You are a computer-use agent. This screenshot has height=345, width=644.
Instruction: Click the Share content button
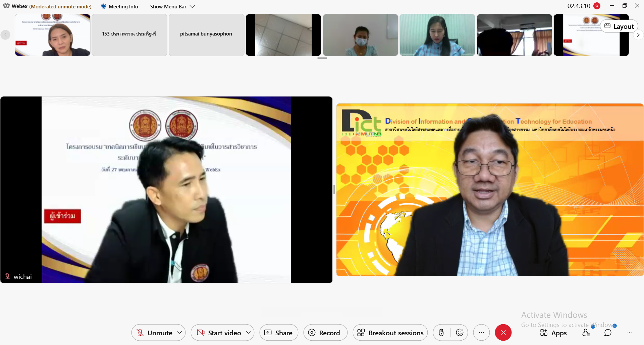coord(278,333)
